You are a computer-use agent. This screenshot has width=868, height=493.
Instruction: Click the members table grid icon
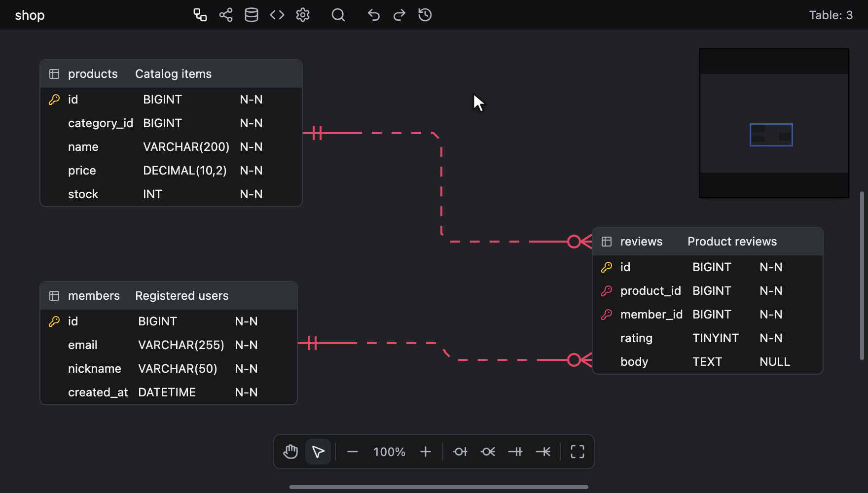point(54,296)
